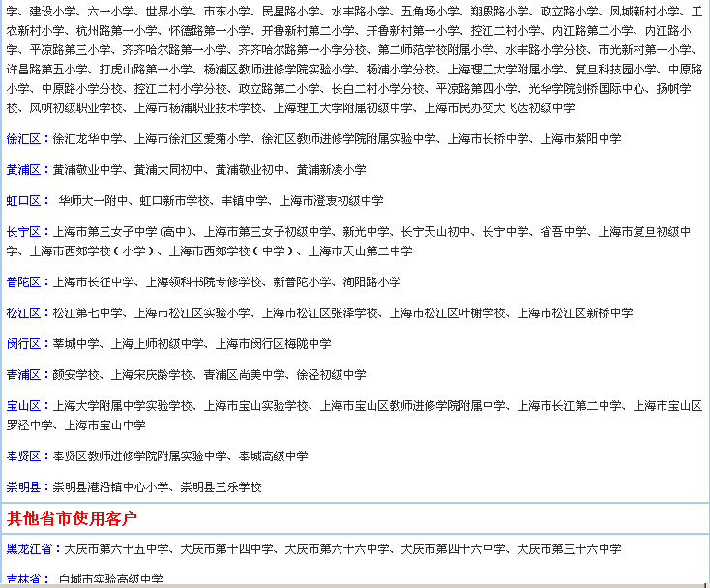Screen dimensions: 710x588
Task: Open the 青浦区 district link
Action: click(x=23, y=375)
